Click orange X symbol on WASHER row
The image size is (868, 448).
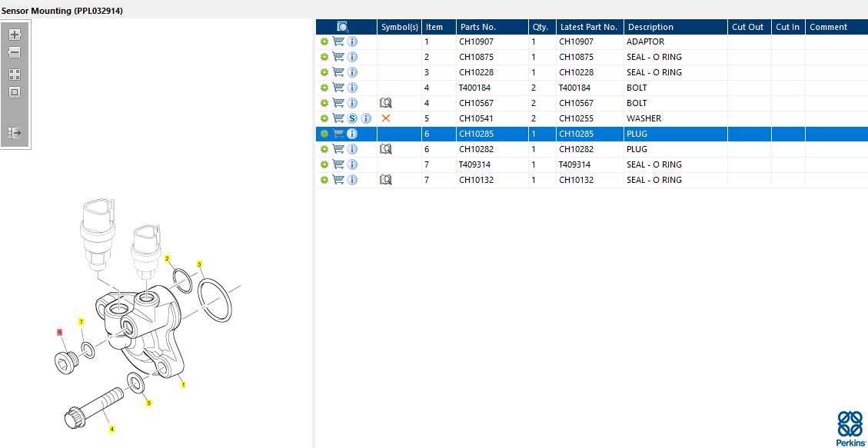tap(386, 118)
